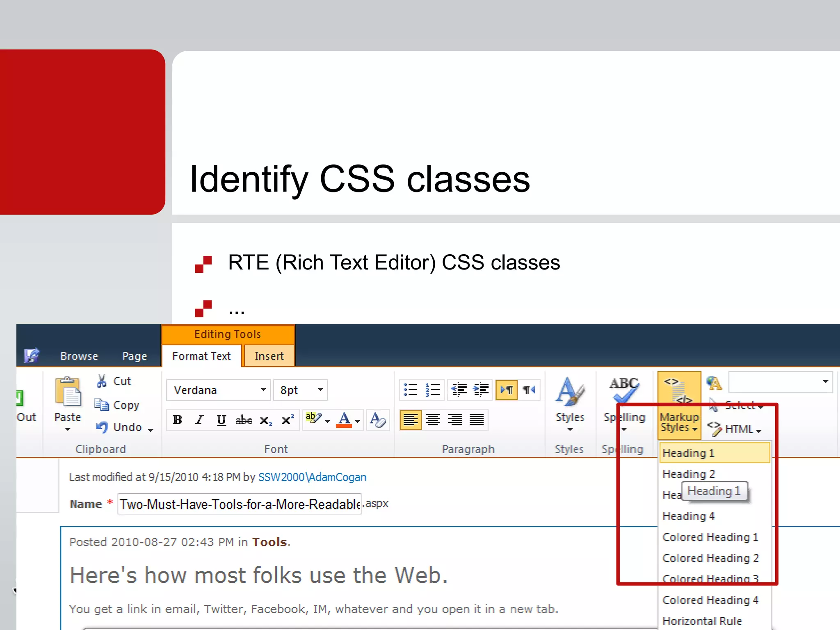Click the Spelling ABC check icon
The width and height of the screenshot is (840, 630).
coord(623,390)
